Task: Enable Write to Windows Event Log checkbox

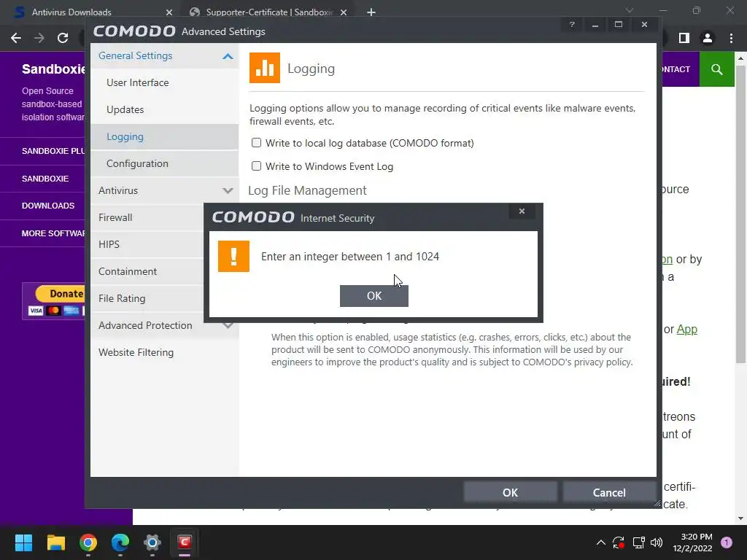Action: click(256, 166)
